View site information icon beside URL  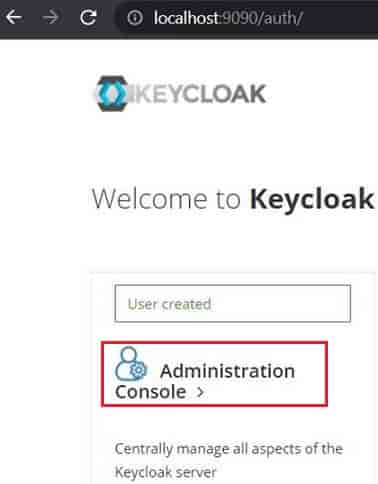pos(135,18)
